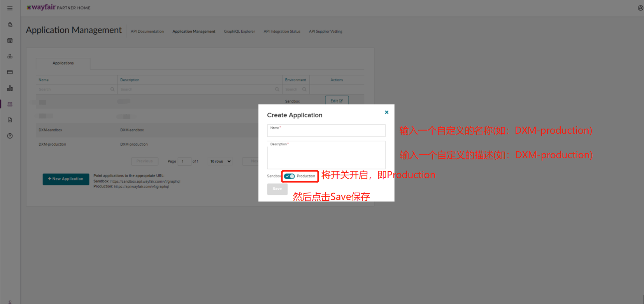This screenshot has height=304, width=644.
Task: Click the Page number input
Action: [x=184, y=161]
